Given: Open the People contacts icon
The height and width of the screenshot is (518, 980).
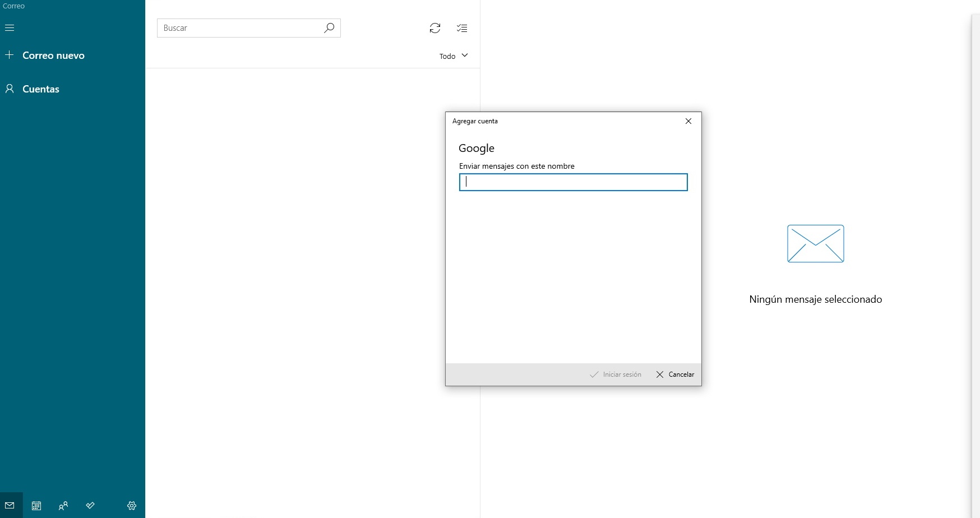Looking at the screenshot, I should [63, 506].
